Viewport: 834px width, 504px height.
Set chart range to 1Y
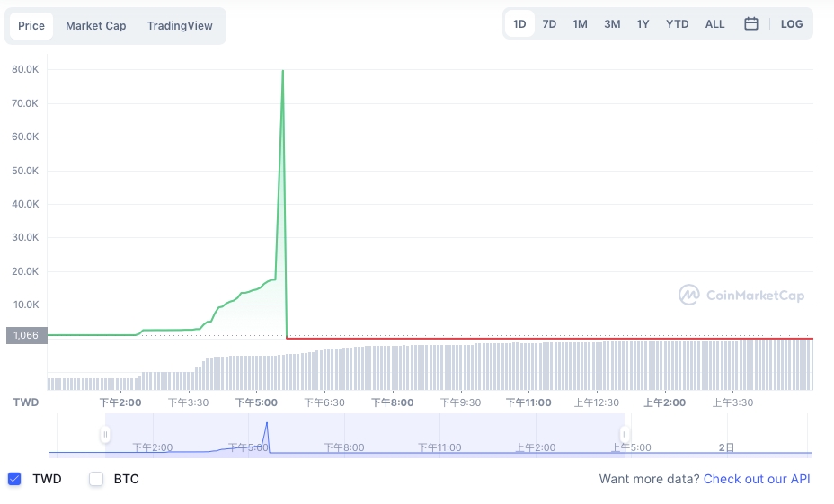643,24
